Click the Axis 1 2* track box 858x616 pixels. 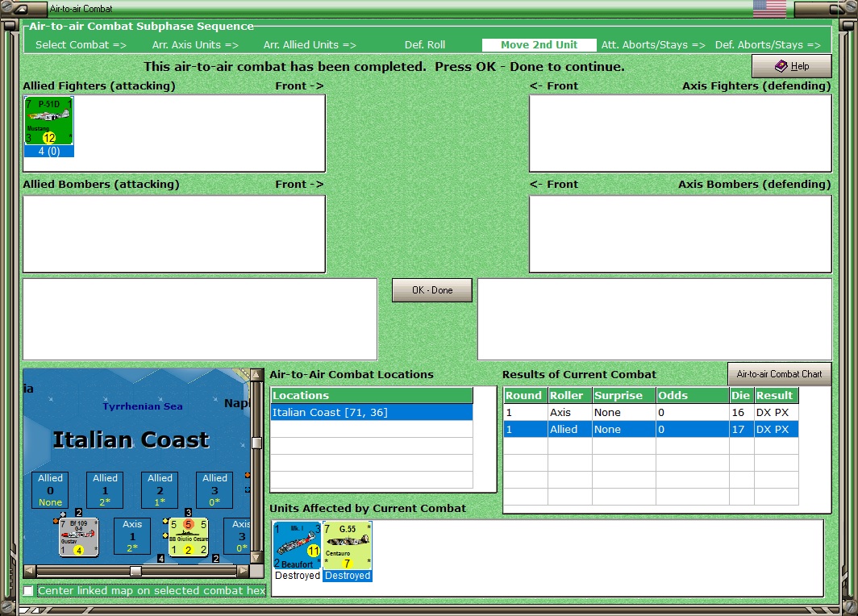click(132, 536)
